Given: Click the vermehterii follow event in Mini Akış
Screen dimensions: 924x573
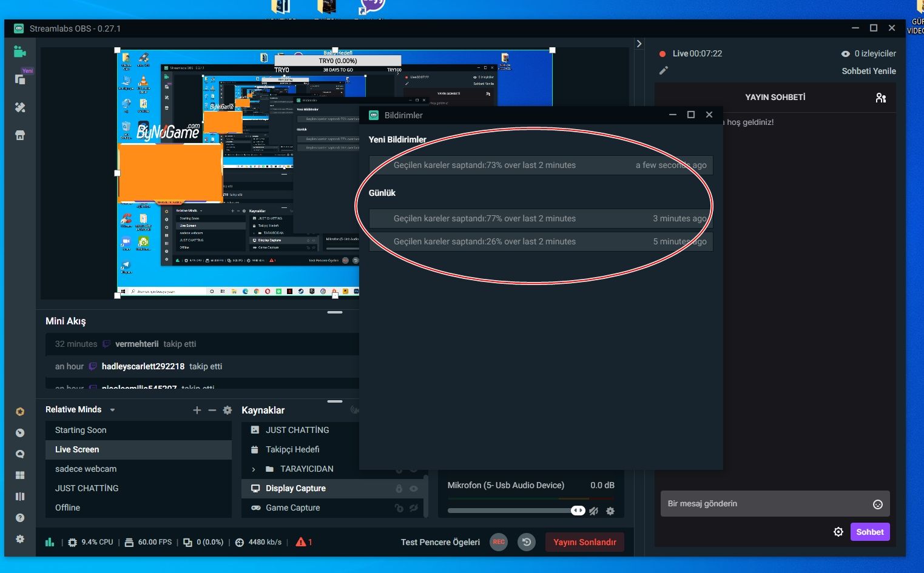Looking at the screenshot, I should [x=202, y=344].
